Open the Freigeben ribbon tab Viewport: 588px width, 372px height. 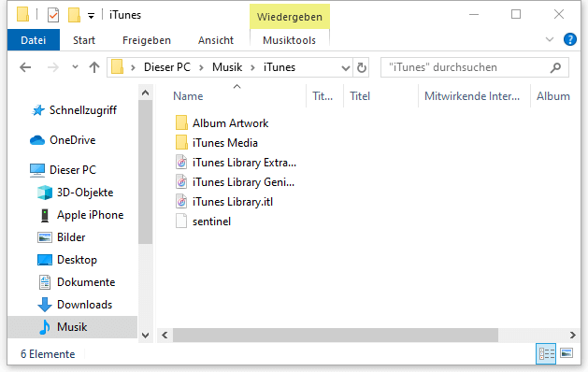tap(147, 40)
